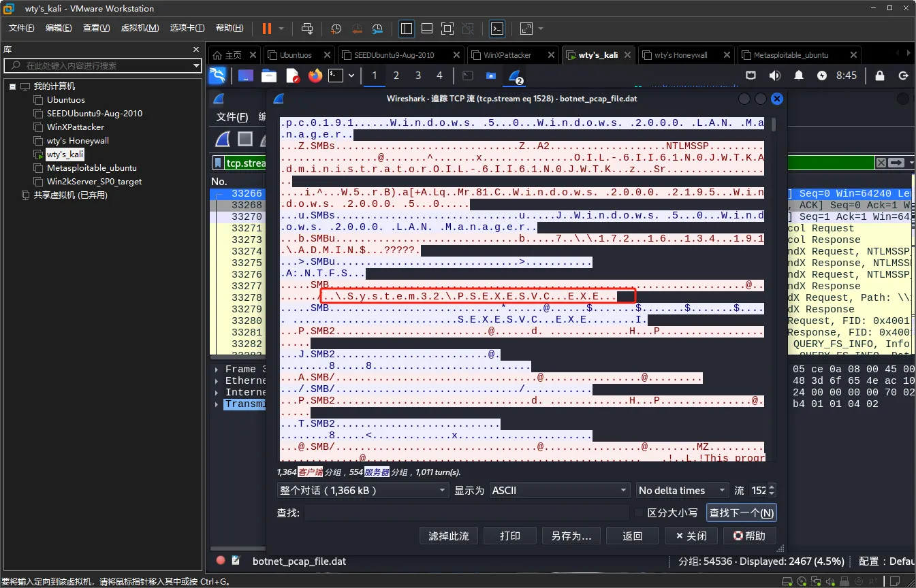Click the Wireshark shark fin start capture icon

tap(223, 140)
